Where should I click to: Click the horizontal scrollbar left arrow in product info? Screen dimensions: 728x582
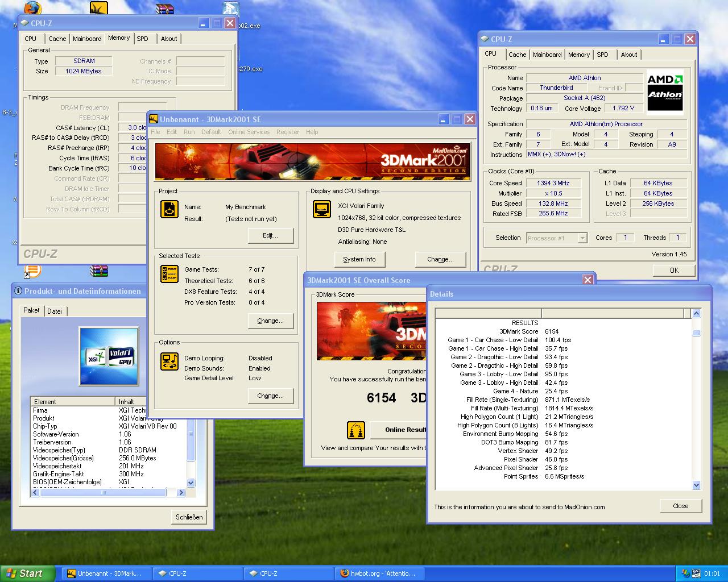tap(35, 493)
